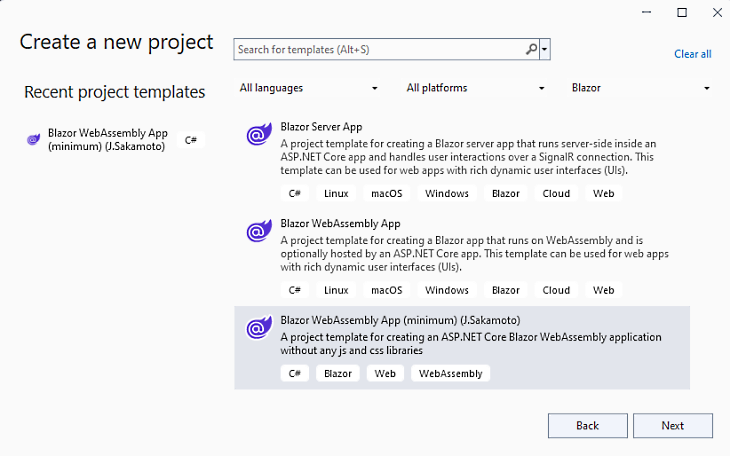Click the macOS tag under Blazor WebAssembly App

click(x=386, y=290)
